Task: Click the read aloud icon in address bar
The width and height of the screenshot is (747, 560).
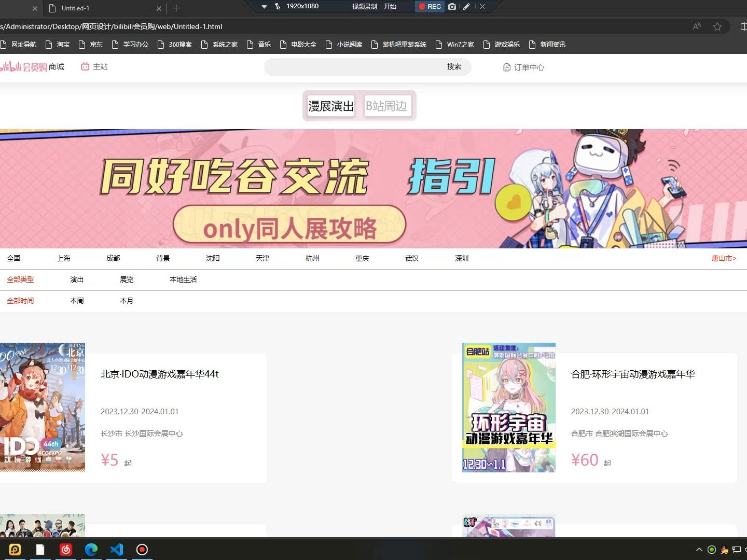Action: pyautogui.click(x=697, y=26)
